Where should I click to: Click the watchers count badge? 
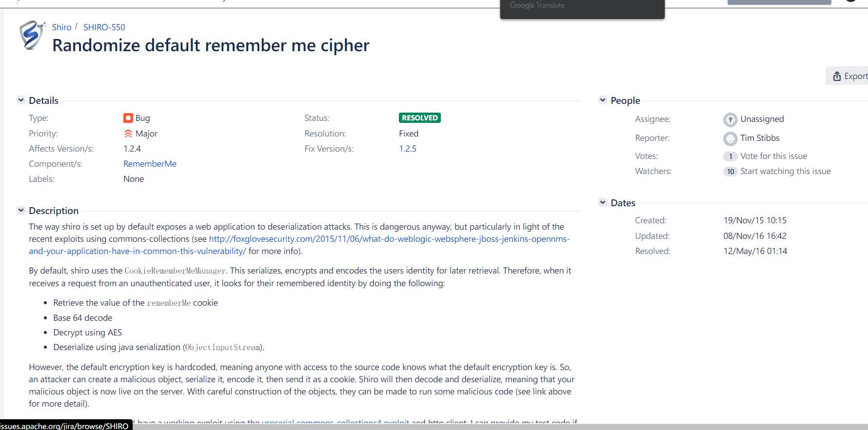click(730, 172)
